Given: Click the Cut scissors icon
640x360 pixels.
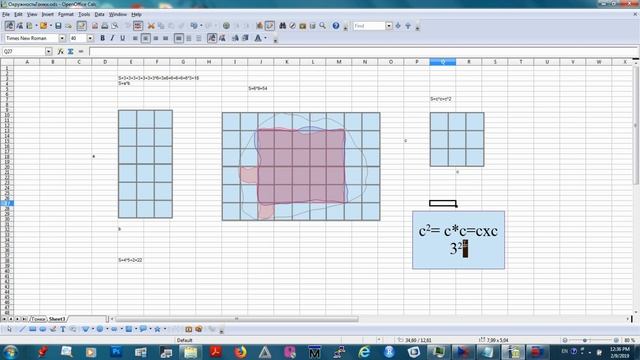Looking at the screenshot, I should coord(151,26).
